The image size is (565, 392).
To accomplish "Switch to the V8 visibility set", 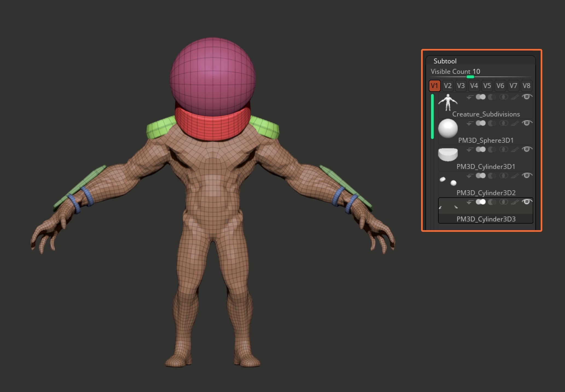I will (526, 86).
